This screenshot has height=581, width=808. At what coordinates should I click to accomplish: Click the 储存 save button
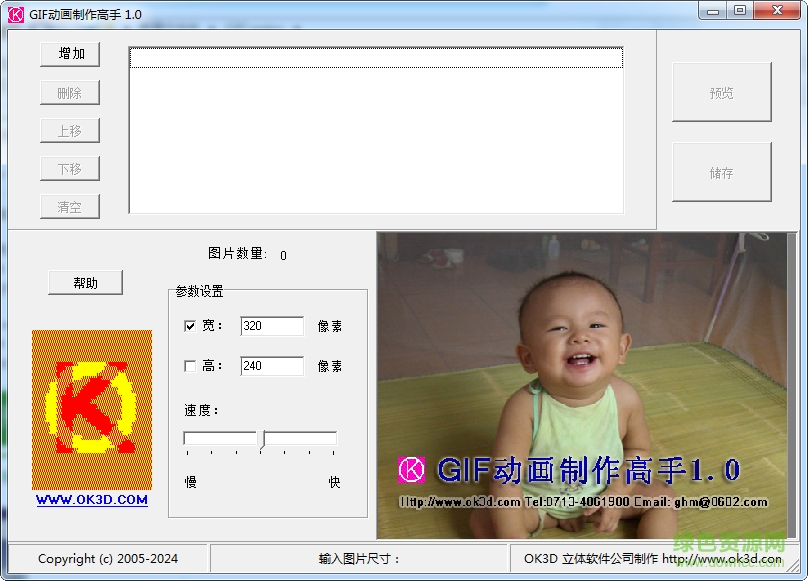[722, 170]
